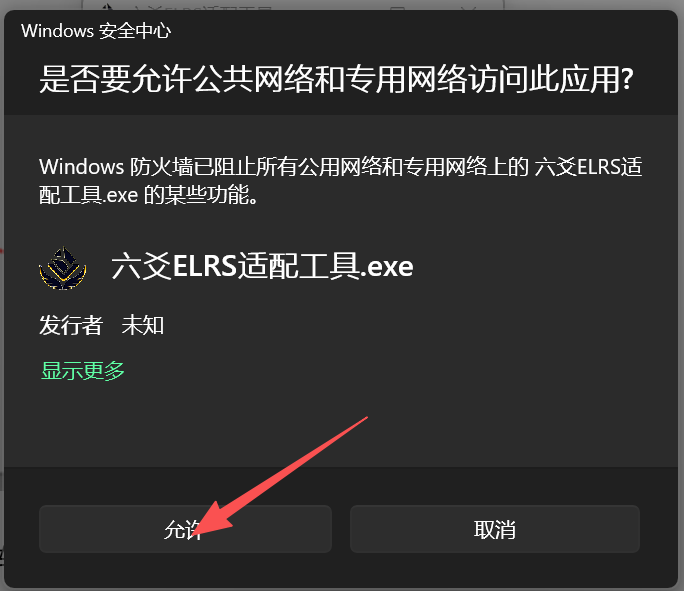Click the 是否要允许公共网络 heading question

pyautogui.click(x=336, y=79)
